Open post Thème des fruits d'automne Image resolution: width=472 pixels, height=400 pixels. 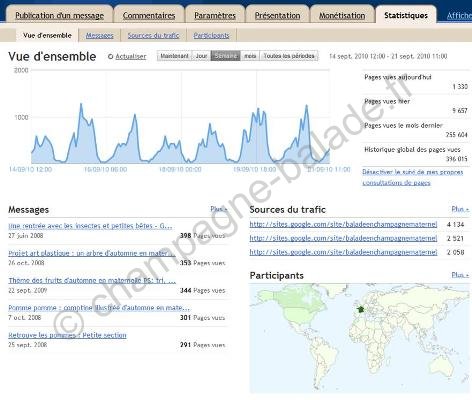coord(92,281)
